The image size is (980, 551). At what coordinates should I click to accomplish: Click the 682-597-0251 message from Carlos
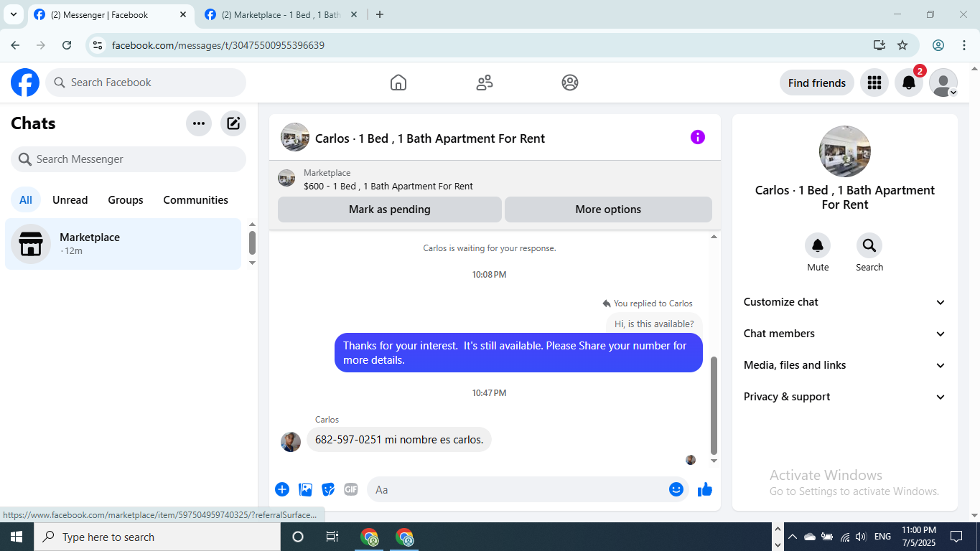(399, 439)
